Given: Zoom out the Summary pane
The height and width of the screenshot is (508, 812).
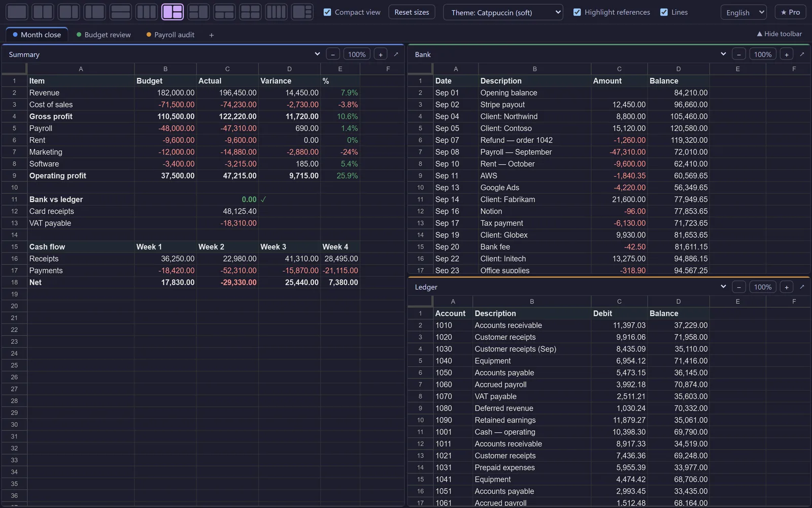Looking at the screenshot, I should (333, 54).
